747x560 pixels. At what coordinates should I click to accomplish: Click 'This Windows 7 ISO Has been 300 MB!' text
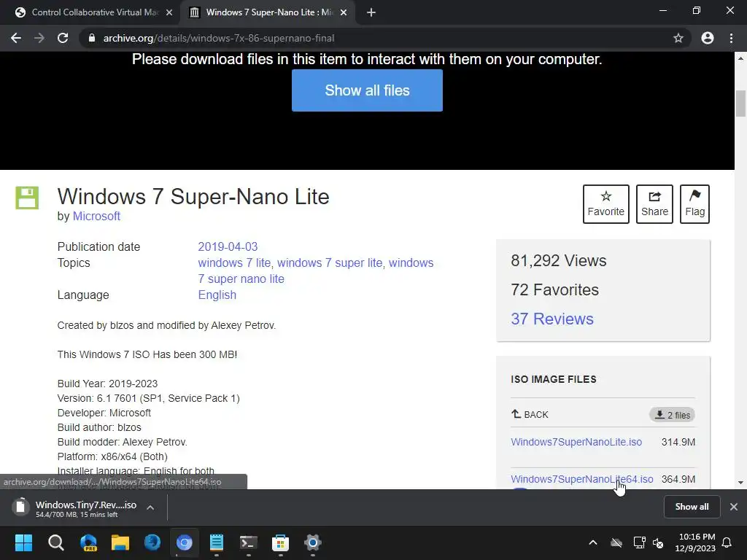coord(147,354)
